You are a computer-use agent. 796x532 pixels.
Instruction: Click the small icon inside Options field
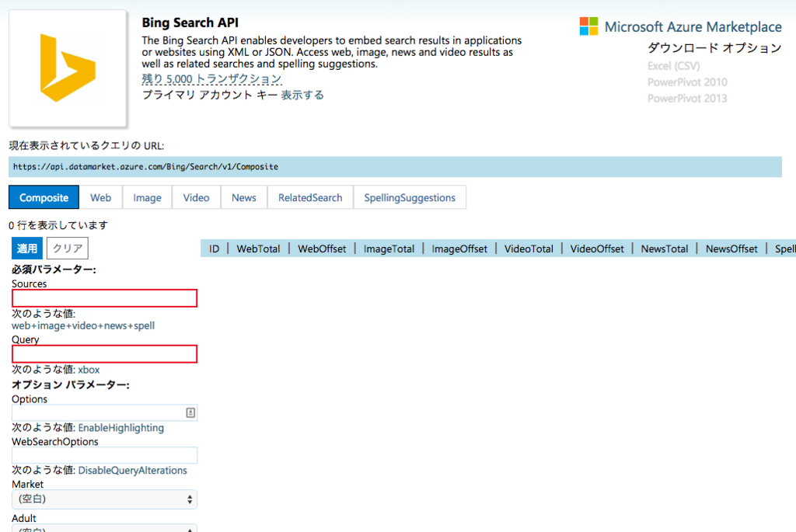(x=190, y=413)
